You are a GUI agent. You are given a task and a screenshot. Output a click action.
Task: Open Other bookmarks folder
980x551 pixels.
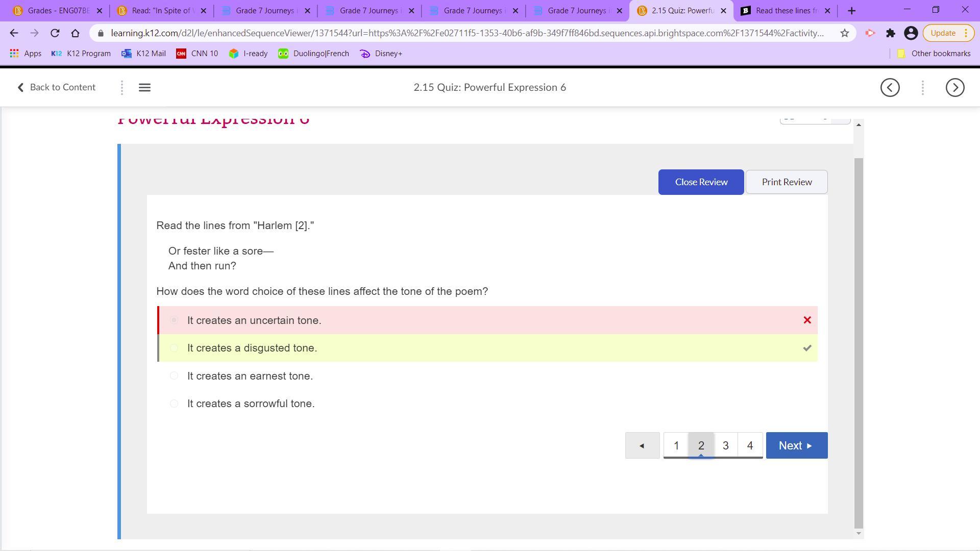[x=934, y=54]
